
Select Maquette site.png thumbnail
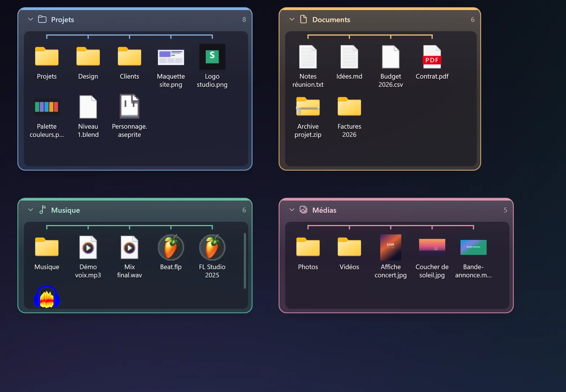(x=171, y=57)
